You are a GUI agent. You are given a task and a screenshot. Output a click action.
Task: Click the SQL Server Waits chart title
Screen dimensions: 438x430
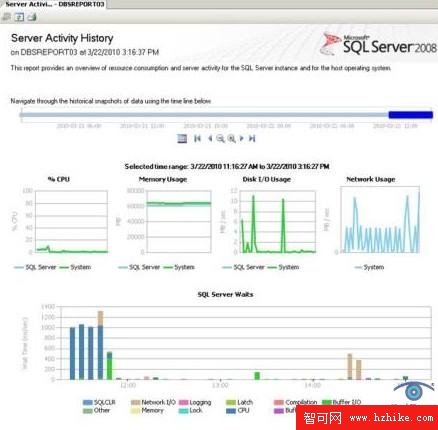(x=225, y=294)
